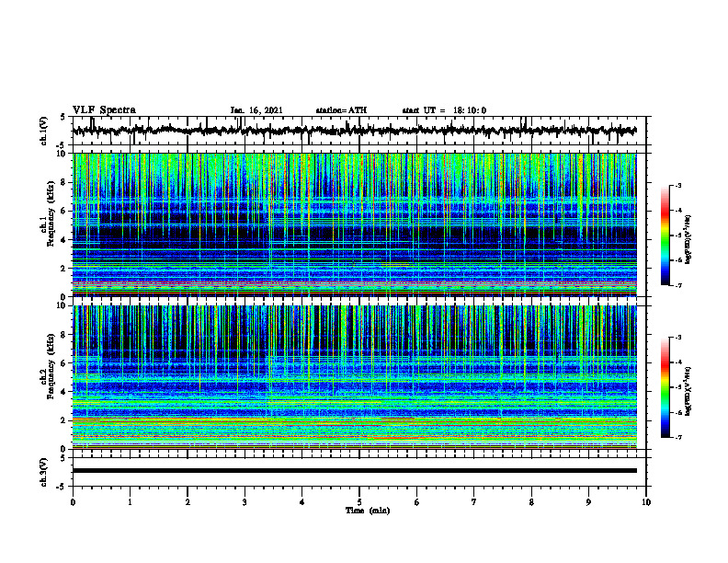
Task: Click the ch.3 flat black trace
Action: (x=354, y=471)
